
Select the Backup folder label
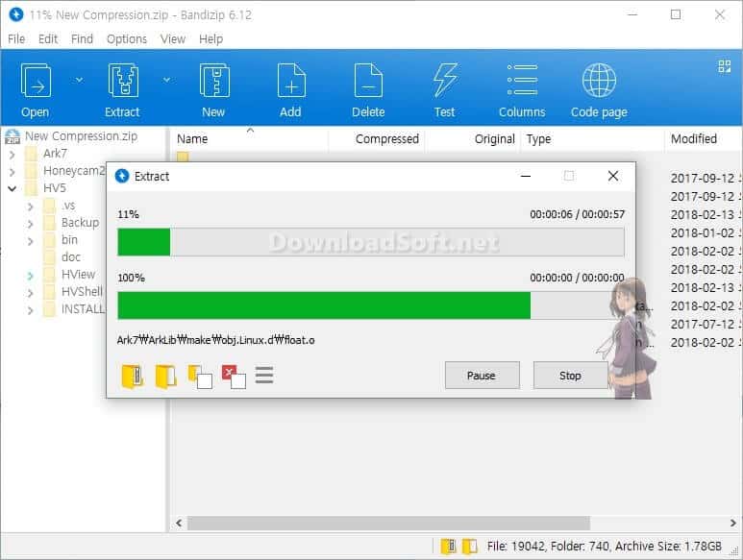point(80,223)
